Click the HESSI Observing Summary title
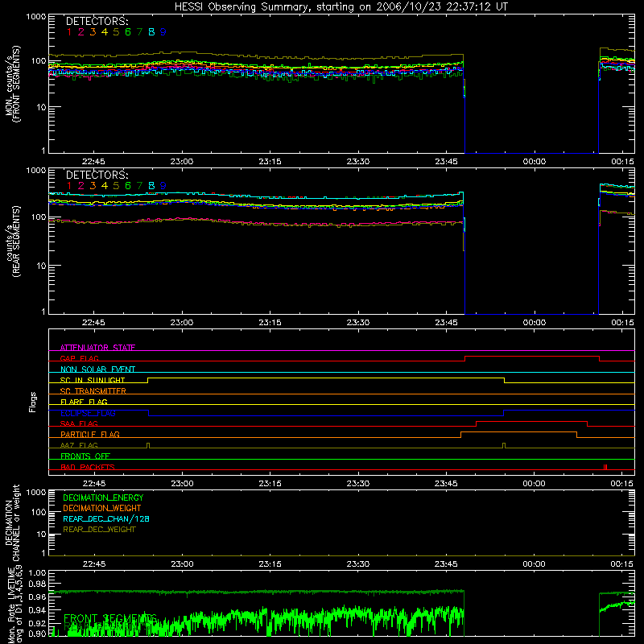 [341, 6]
